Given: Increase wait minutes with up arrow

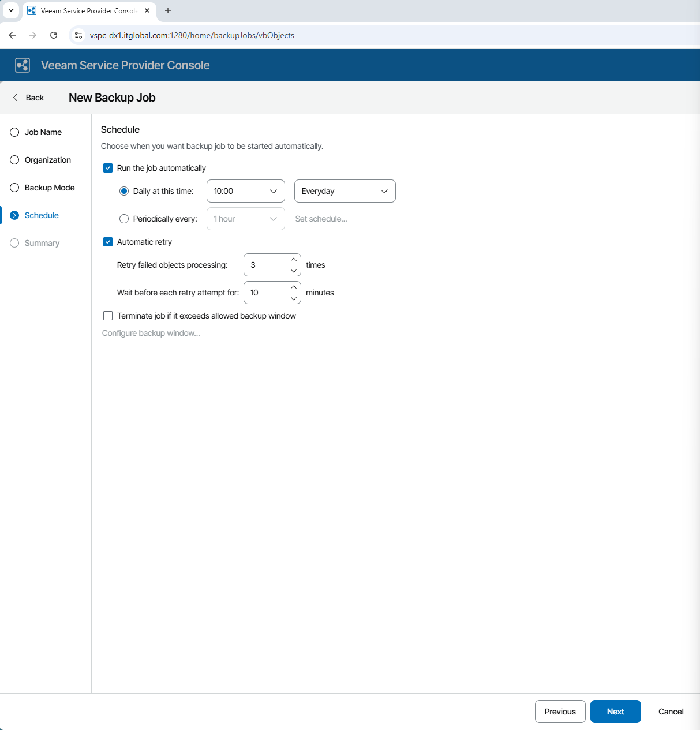Looking at the screenshot, I should 294,287.
